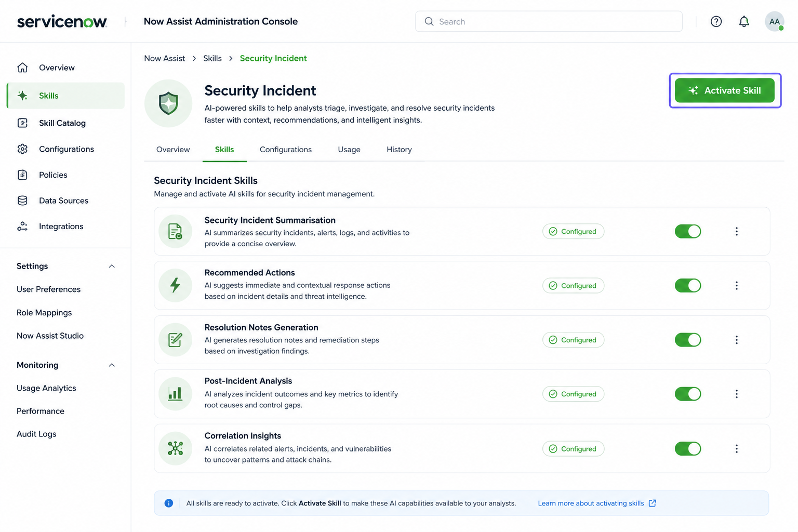Click the Resolution Notes Generation edit icon

[176, 340]
